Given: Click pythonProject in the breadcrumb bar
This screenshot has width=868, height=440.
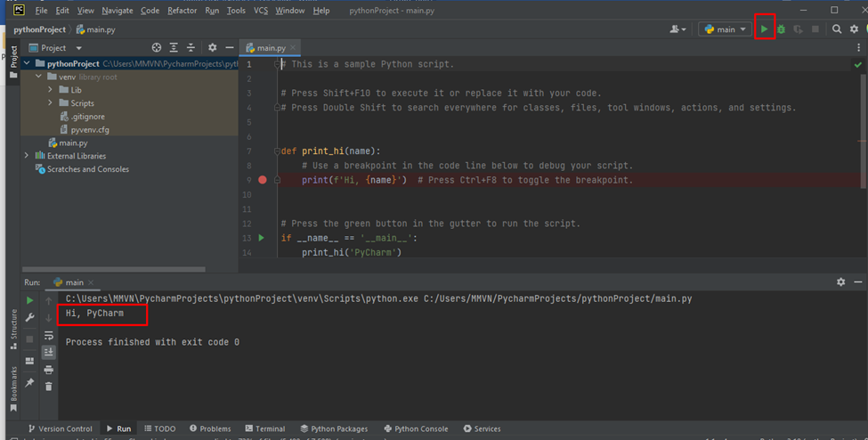Looking at the screenshot, I should [x=40, y=29].
